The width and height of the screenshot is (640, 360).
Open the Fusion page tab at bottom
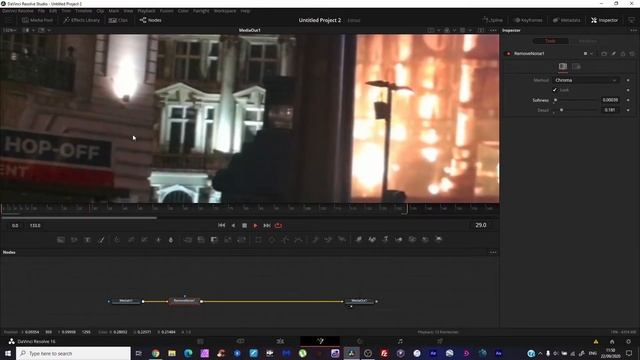[x=320, y=341]
